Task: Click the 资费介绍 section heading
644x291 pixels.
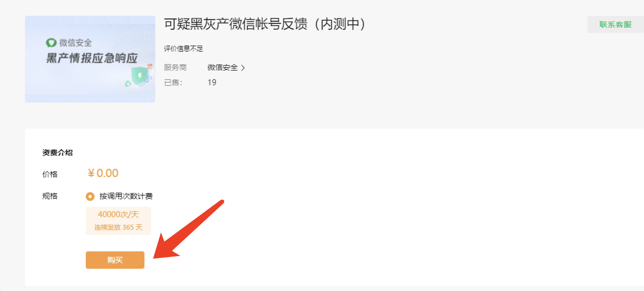Action: pyautogui.click(x=58, y=153)
